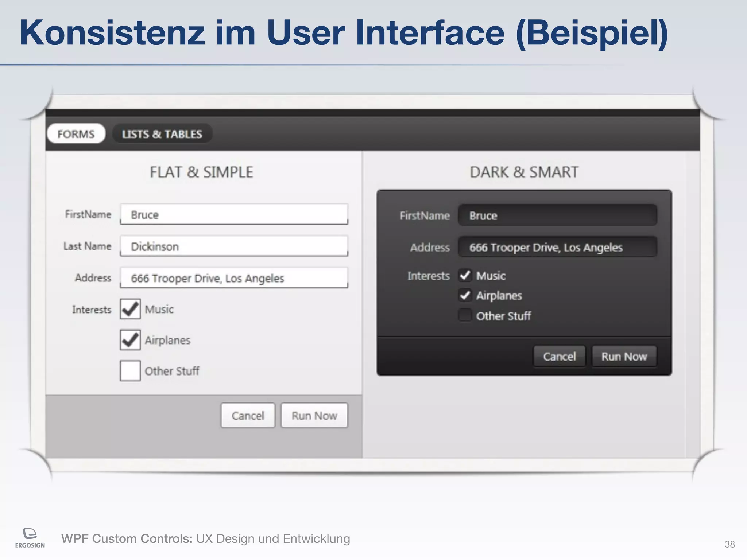This screenshot has height=560, width=747.
Task: Switch to the LISTS & TABLES tab
Action: 162,134
